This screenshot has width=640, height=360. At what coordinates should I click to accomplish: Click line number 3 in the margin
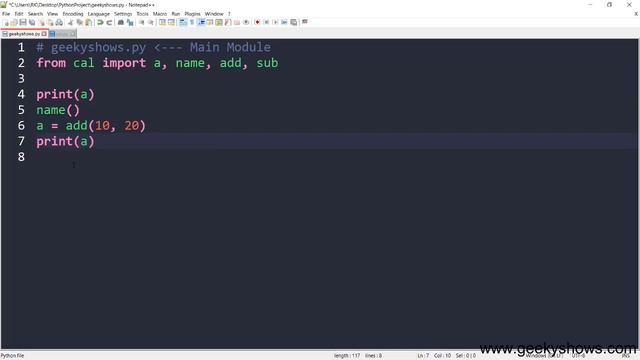click(x=21, y=78)
